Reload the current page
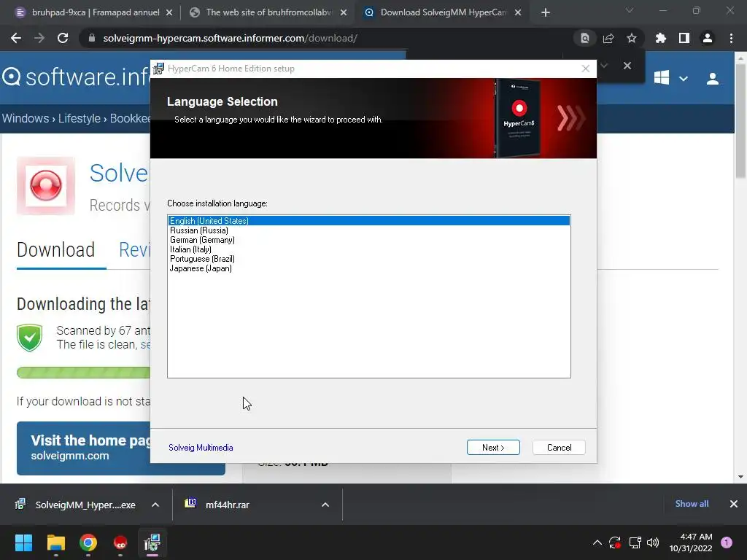This screenshot has width=747, height=560. (x=63, y=38)
